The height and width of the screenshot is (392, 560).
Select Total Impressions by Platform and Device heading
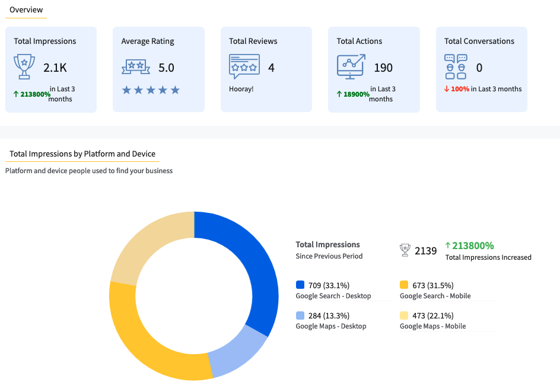tap(82, 154)
